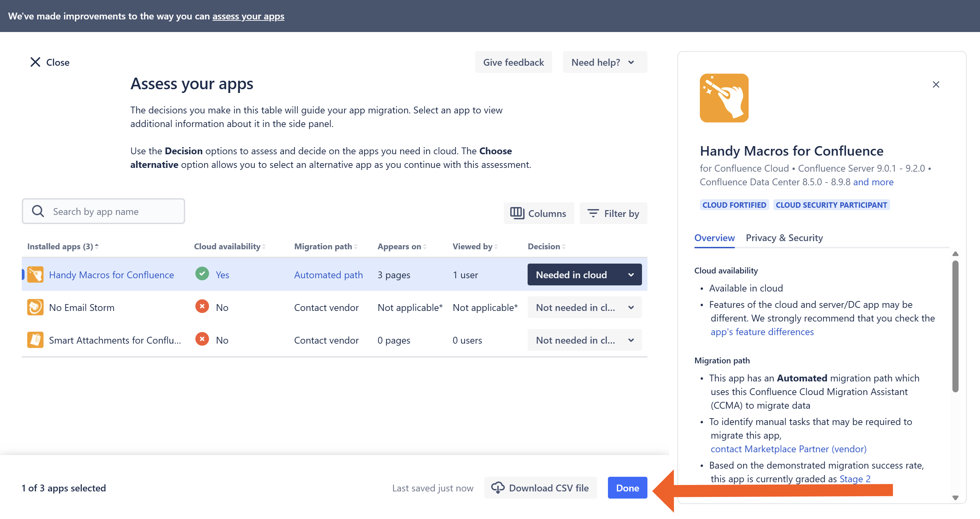This screenshot has width=980, height=519.
Task: Select the Overview tab
Action: pos(714,238)
